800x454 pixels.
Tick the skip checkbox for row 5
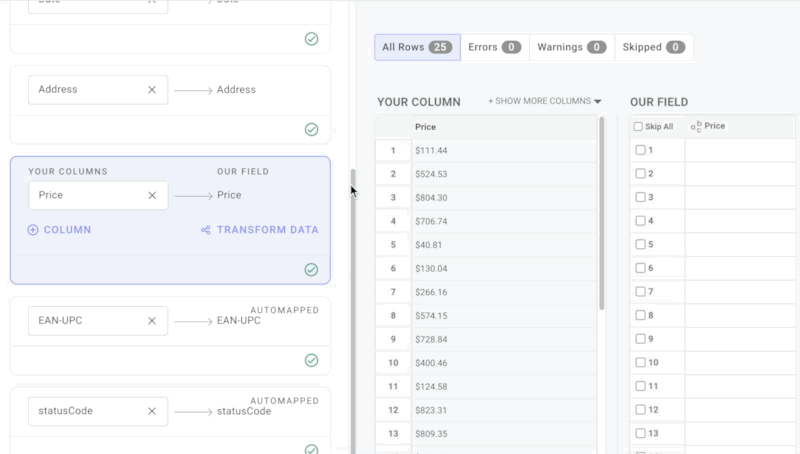640,244
